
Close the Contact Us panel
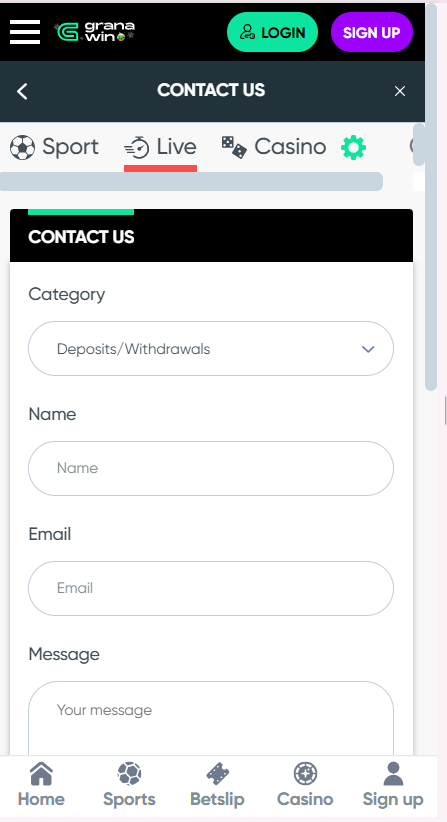point(400,91)
